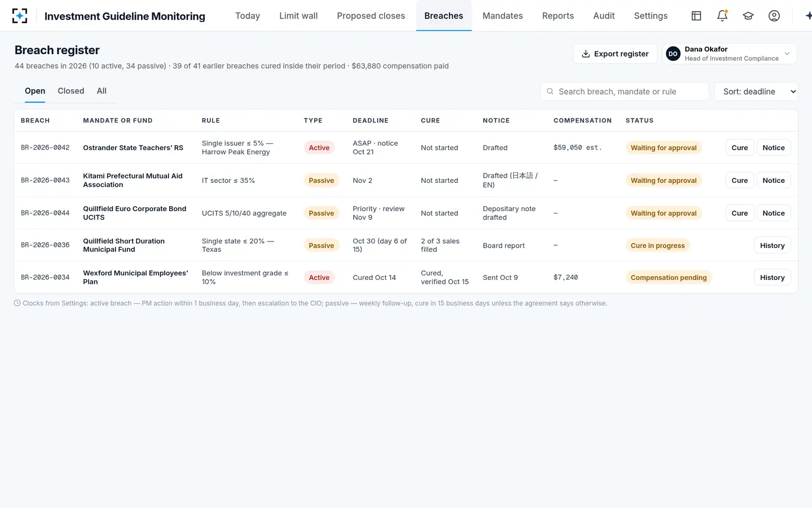
Task: Click the Cure in progress status badge
Action: click(657, 246)
